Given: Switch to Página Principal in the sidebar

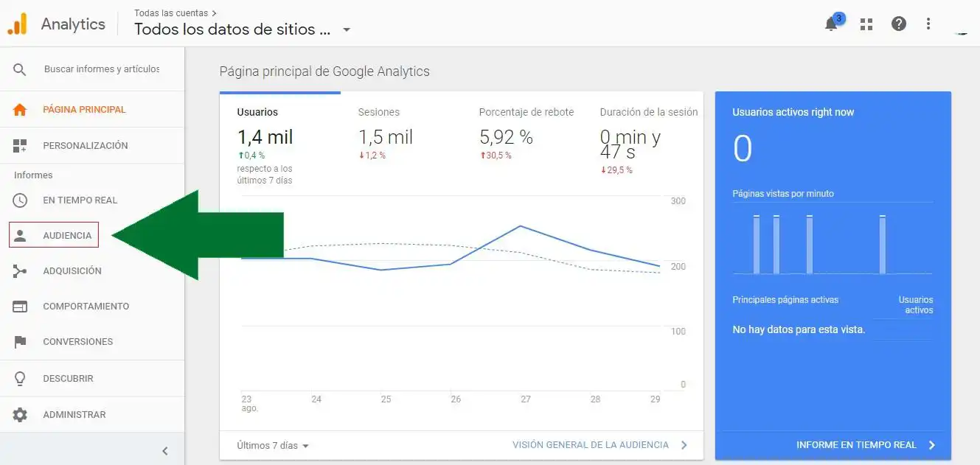Looking at the screenshot, I should click(83, 108).
